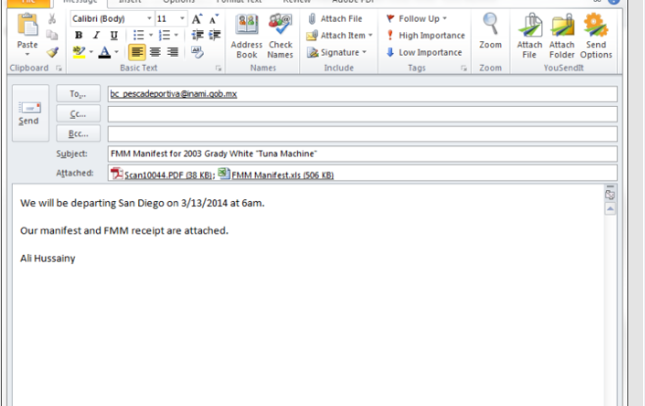Viewport: 645px width, 406px height.
Task: Expand bullet style options arrow
Action: pos(151,35)
